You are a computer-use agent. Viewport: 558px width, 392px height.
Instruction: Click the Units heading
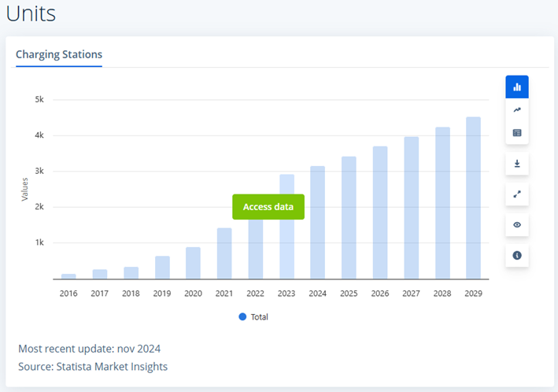[31, 13]
